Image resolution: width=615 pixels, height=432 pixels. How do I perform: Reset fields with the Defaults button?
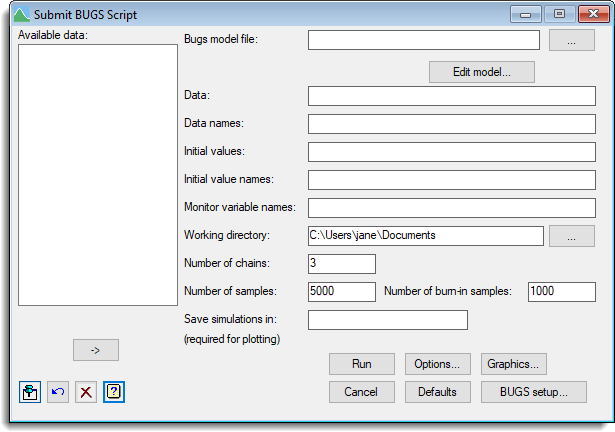438,392
